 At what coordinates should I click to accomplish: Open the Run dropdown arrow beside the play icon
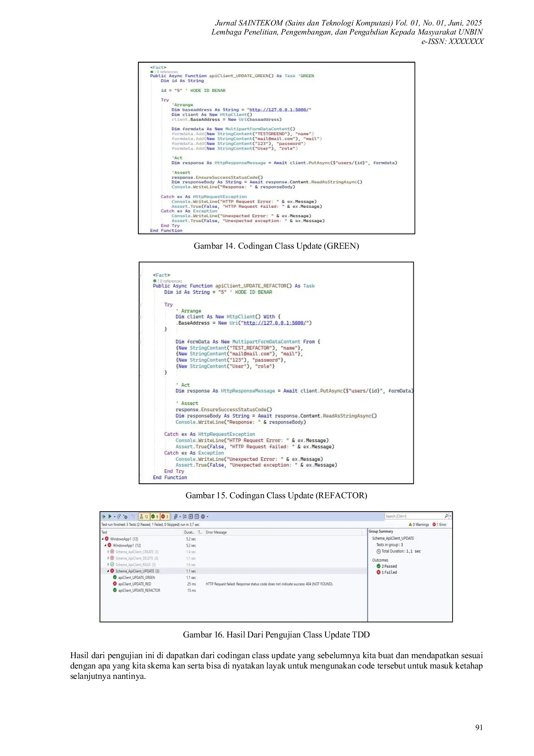tap(115, 516)
